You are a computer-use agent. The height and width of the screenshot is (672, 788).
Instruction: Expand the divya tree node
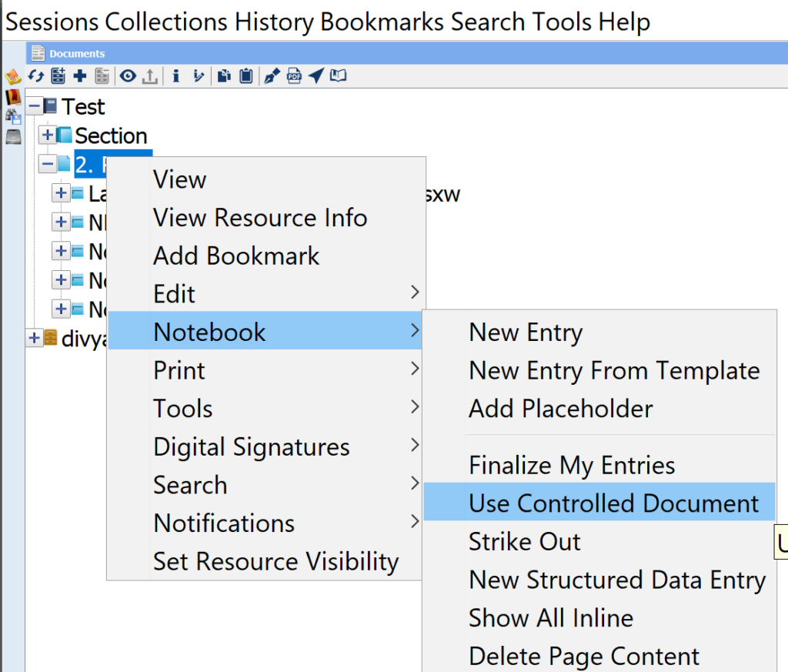[35, 338]
